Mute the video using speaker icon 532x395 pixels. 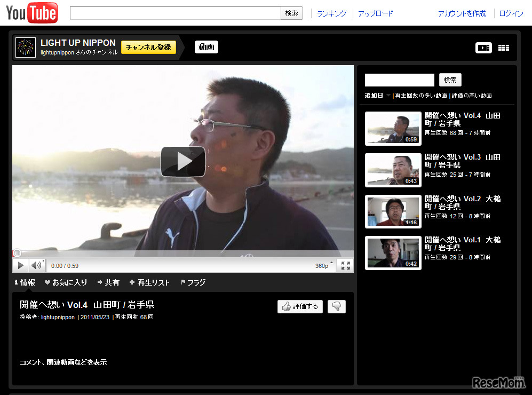point(36,265)
